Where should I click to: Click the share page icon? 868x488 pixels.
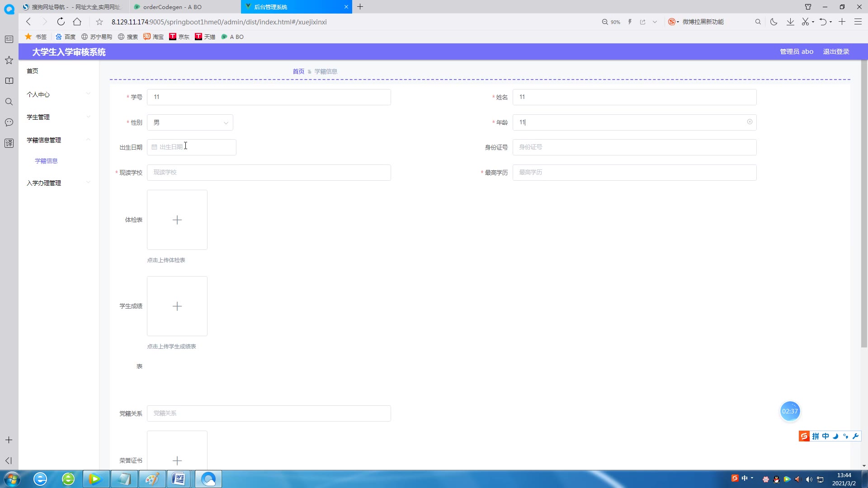pos(642,22)
